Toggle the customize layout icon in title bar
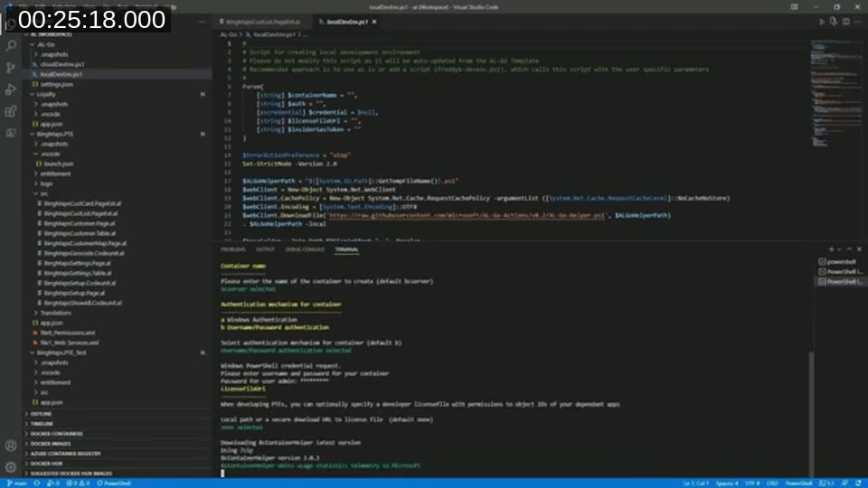Screen dimensions: 868x488 pos(795,7)
